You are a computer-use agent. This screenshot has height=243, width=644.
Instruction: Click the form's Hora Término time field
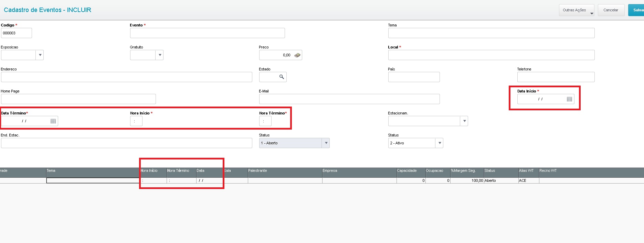265,121
